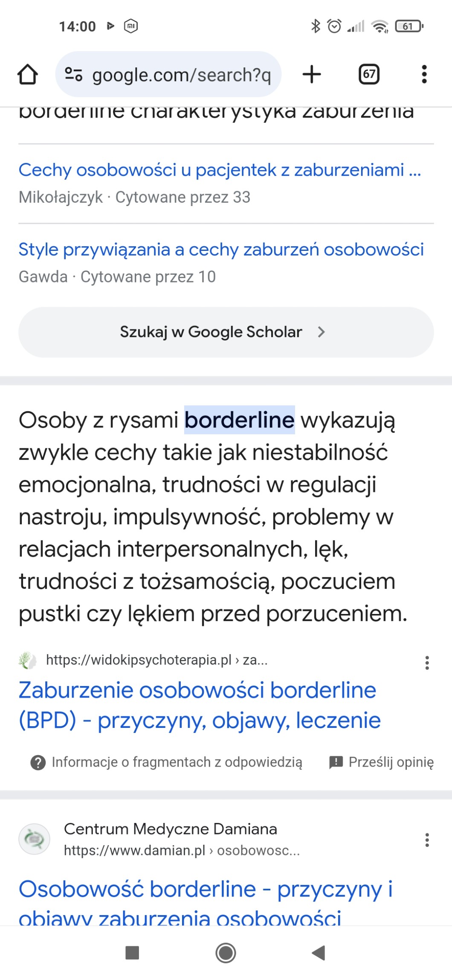
Task: Tap the highlighted word borderline
Action: click(239, 420)
